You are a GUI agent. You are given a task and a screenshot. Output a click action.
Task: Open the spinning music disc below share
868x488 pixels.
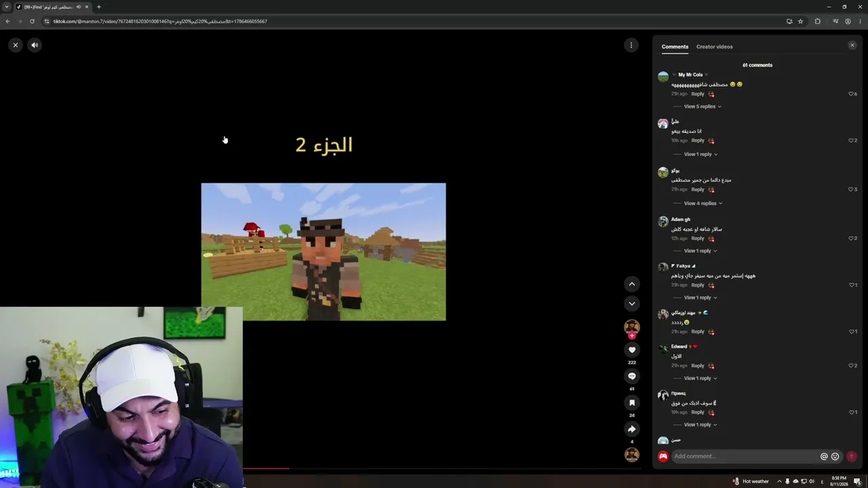[x=632, y=455]
